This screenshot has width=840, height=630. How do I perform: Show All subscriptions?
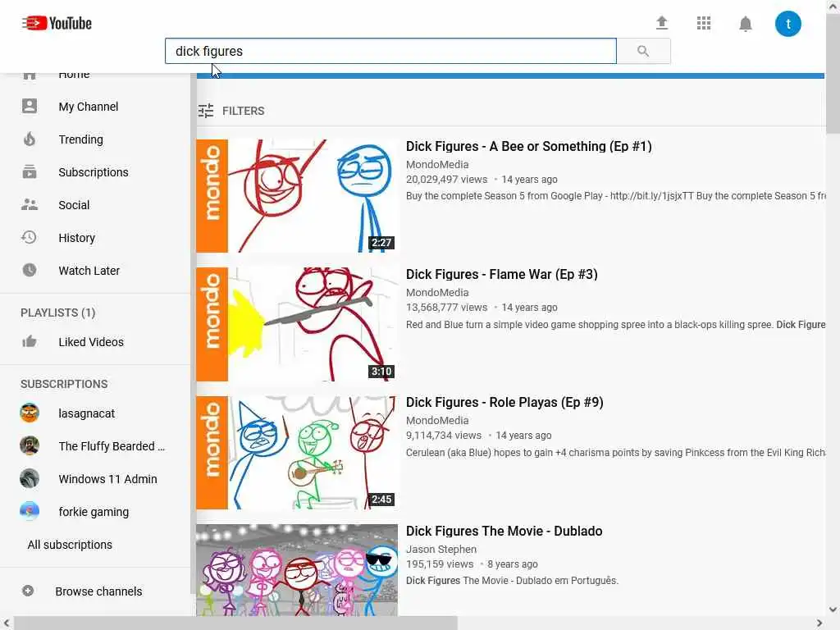(x=70, y=545)
